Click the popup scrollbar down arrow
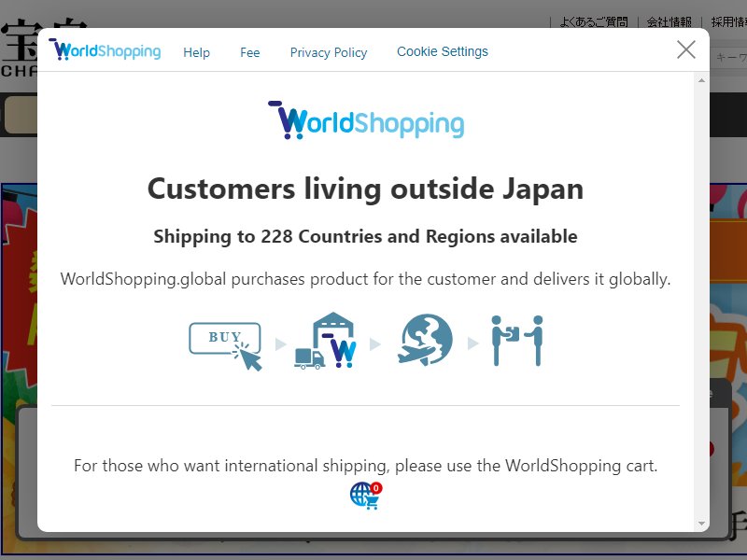The height and width of the screenshot is (560, 747). (701, 524)
